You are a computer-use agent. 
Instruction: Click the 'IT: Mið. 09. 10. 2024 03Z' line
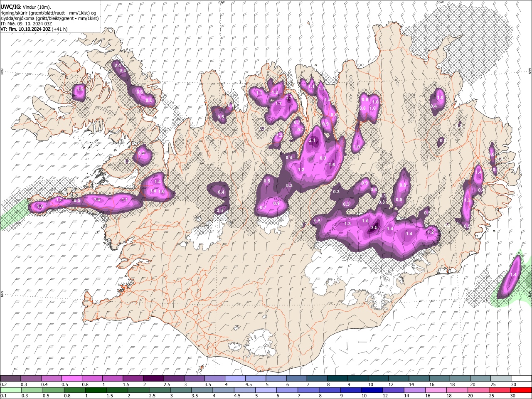[x=26, y=24]
